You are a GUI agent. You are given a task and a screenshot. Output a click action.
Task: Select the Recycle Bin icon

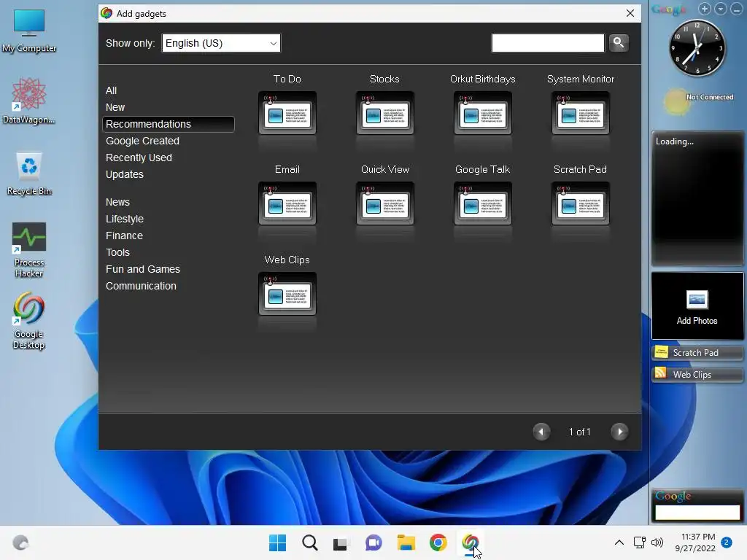29,174
